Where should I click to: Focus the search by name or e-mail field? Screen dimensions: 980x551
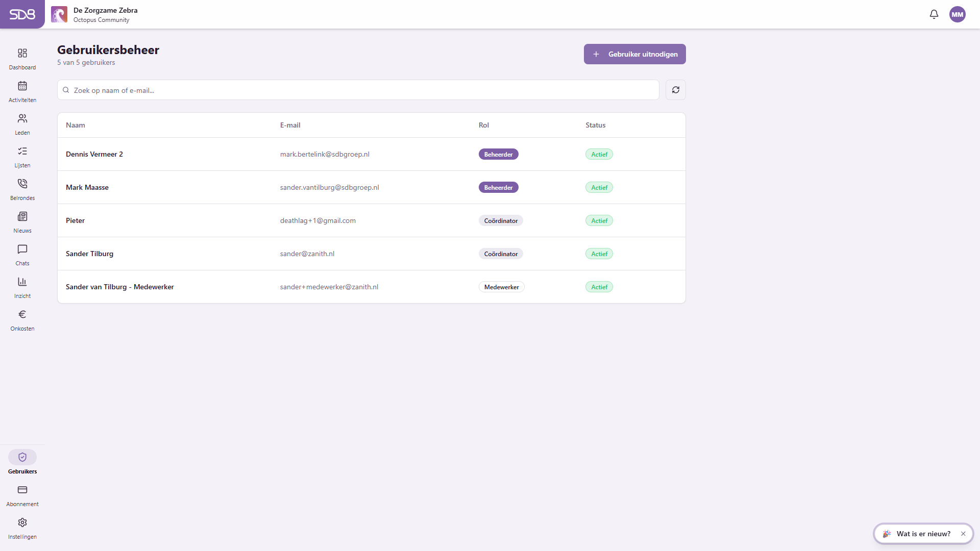tap(358, 90)
